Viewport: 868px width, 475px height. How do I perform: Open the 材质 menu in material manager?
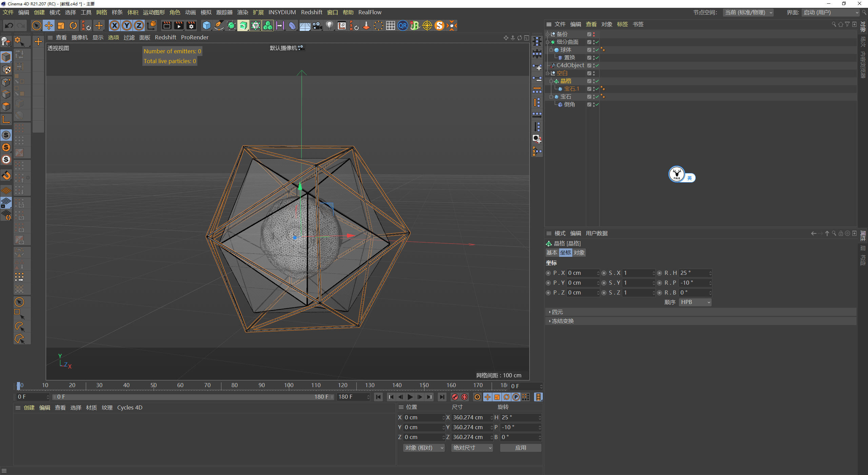point(92,408)
